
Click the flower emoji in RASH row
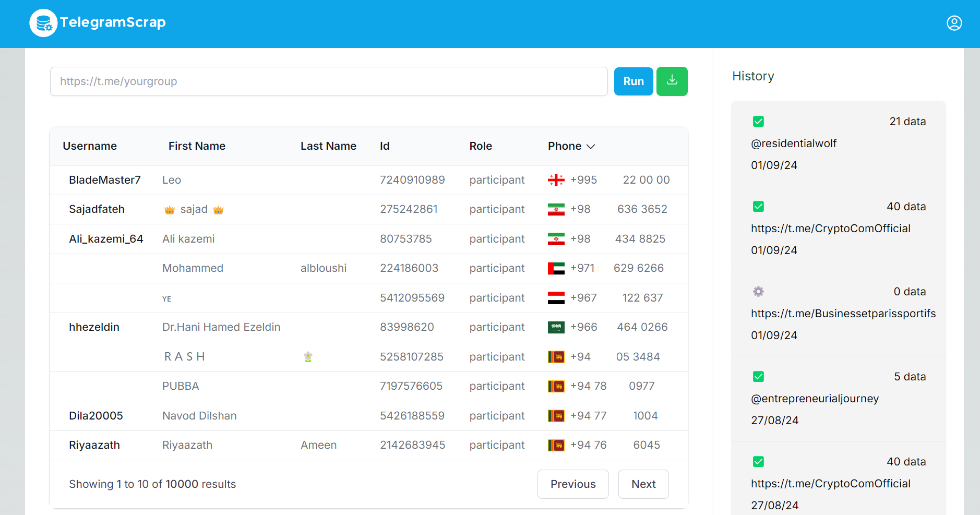tap(308, 357)
